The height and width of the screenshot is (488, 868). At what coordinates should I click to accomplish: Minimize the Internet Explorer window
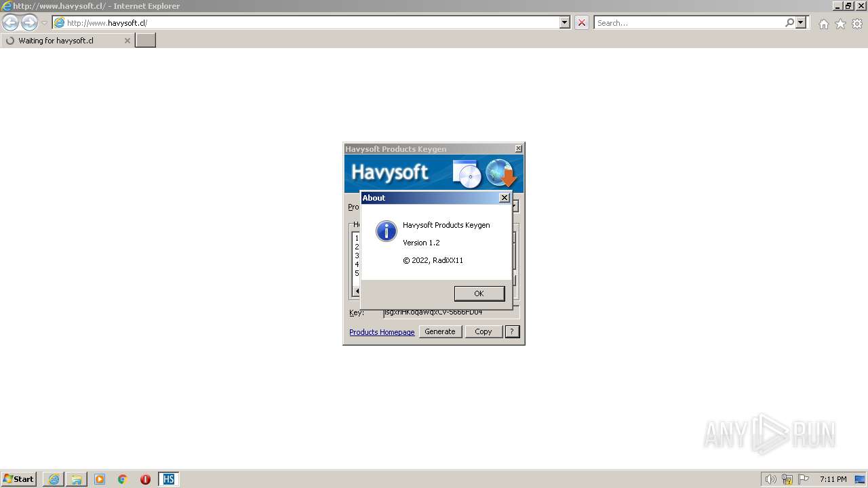coord(837,5)
